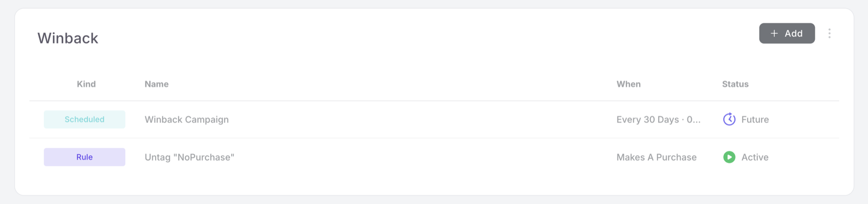Click the Winback section title
This screenshot has height=204, width=868.
68,38
